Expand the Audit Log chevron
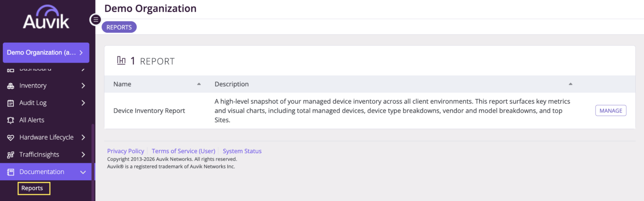The image size is (644, 201). coord(83,103)
